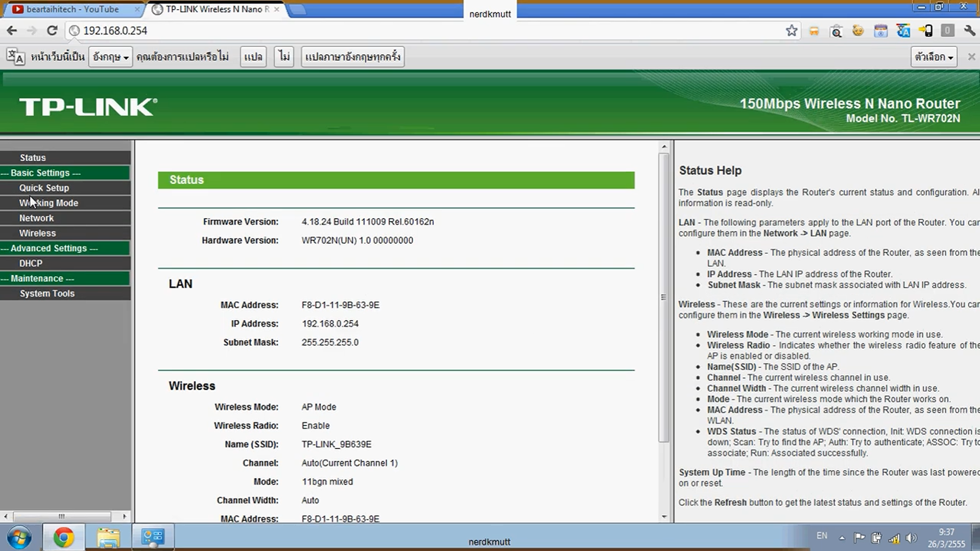Open the Google Translate extension icon
Image resolution: width=980 pixels, height=551 pixels.
point(903,31)
